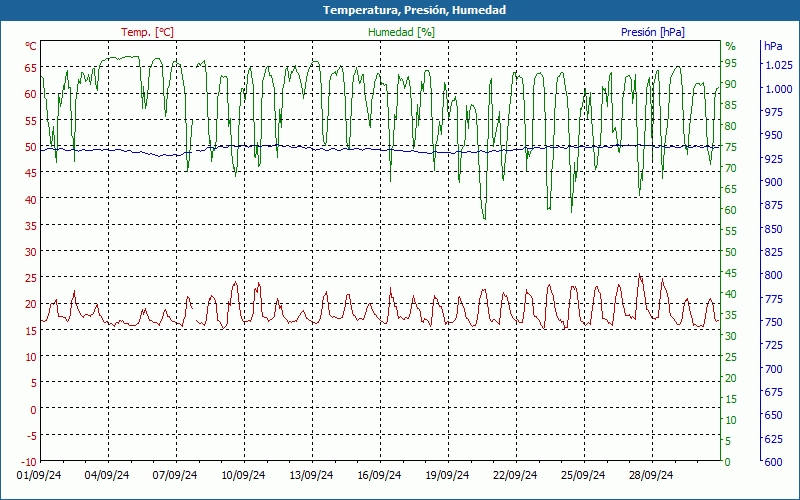
Task: Click the date label 28/09/24
Action: 651,475
